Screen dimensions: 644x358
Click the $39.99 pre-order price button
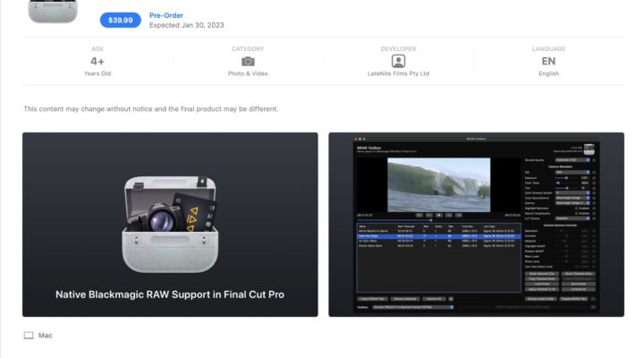121,21
